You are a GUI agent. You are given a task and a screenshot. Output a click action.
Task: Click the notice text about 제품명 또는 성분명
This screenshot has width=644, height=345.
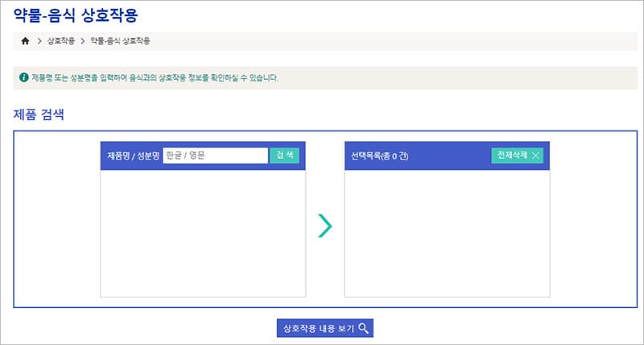155,78
